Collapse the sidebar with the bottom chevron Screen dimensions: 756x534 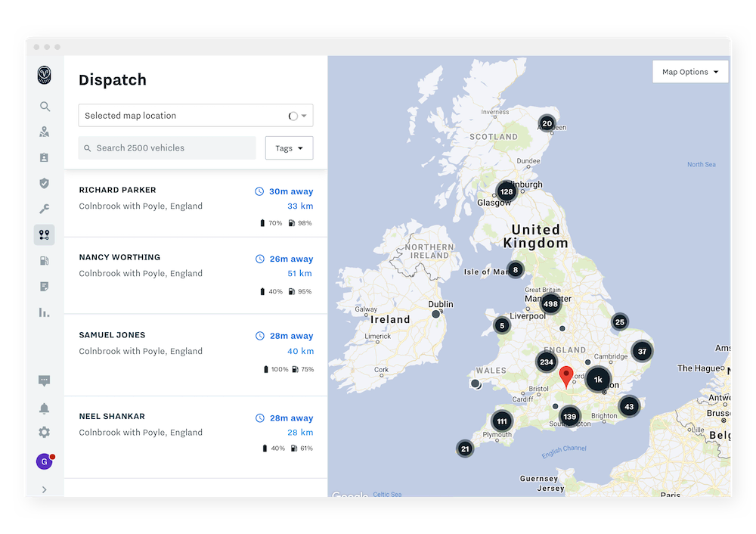coord(45,489)
